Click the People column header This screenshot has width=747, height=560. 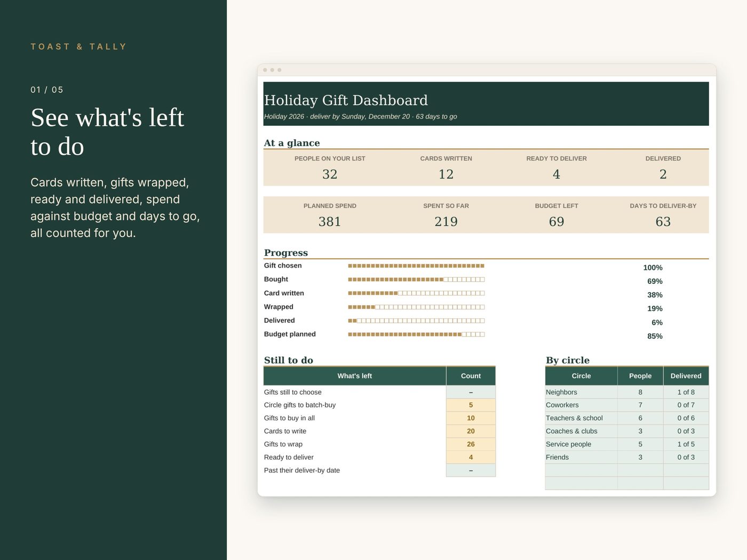coord(640,376)
